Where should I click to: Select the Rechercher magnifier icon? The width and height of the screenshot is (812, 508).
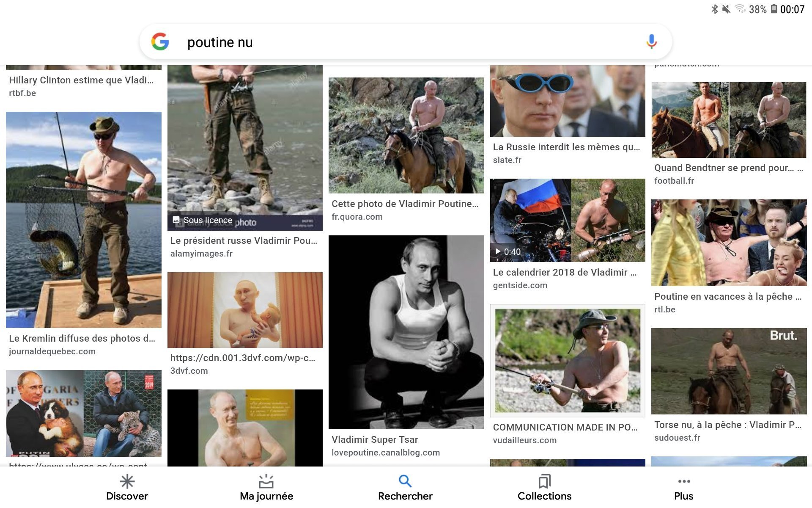pos(405,481)
